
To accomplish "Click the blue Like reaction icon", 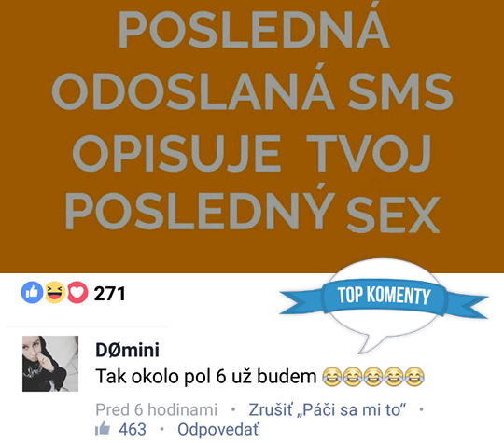I will click(32, 293).
